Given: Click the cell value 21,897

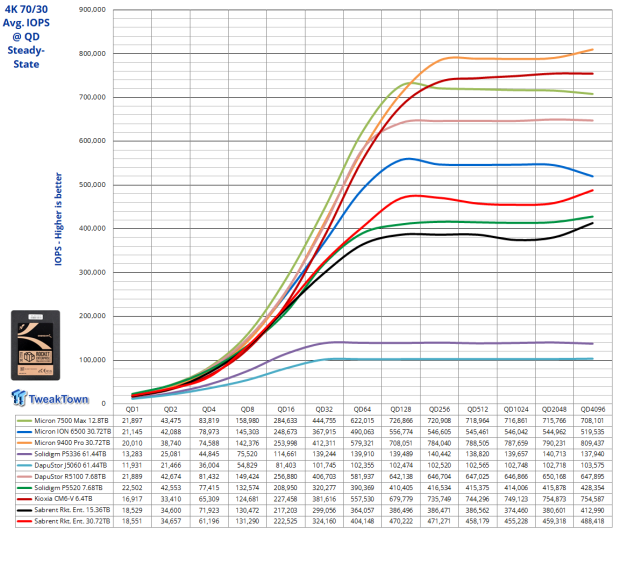Looking at the screenshot, I should [132, 421].
